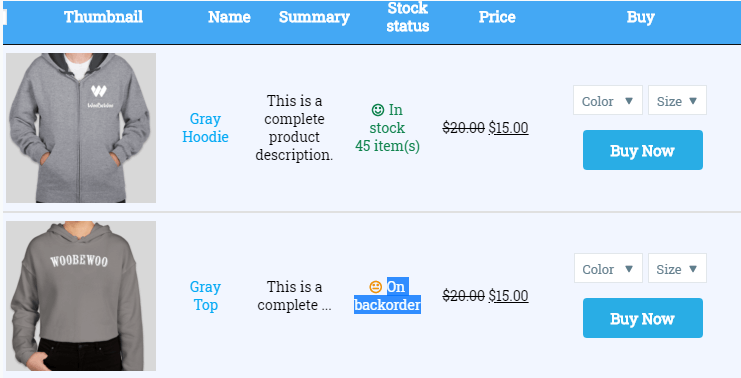The width and height of the screenshot is (741, 378).
Task: Expand Color dropdown for Gray Top
Action: (x=608, y=268)
